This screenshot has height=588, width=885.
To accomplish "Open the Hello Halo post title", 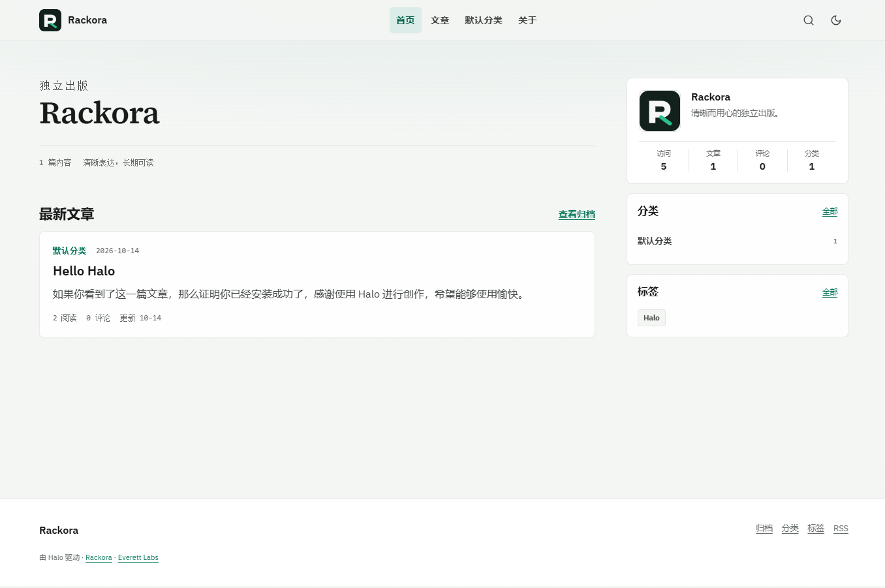I will click(x=84, y=271).
